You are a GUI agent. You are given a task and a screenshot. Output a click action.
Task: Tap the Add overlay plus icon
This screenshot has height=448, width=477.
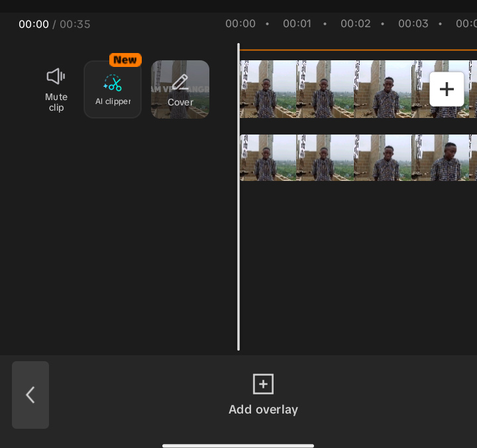263,384
